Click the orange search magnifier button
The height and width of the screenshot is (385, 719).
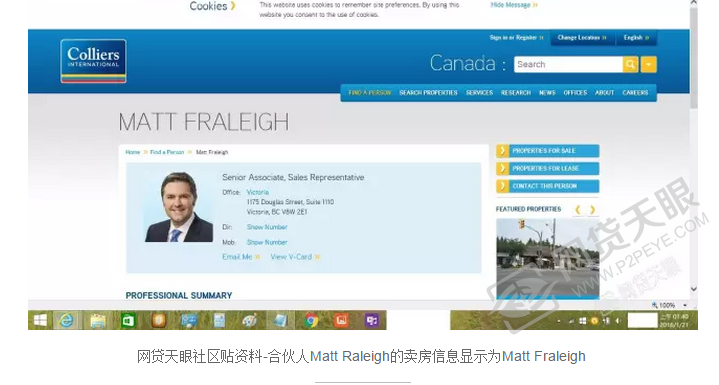tap(631, 65)
